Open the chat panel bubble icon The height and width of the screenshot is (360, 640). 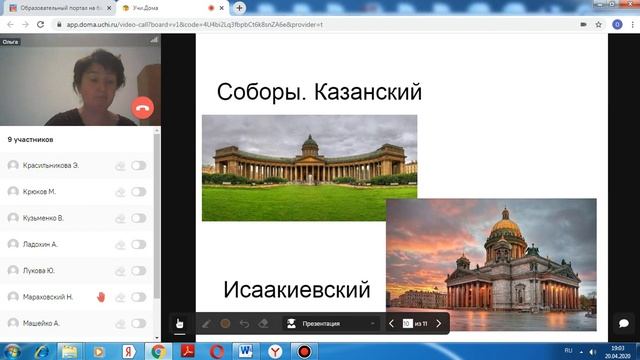624,323
